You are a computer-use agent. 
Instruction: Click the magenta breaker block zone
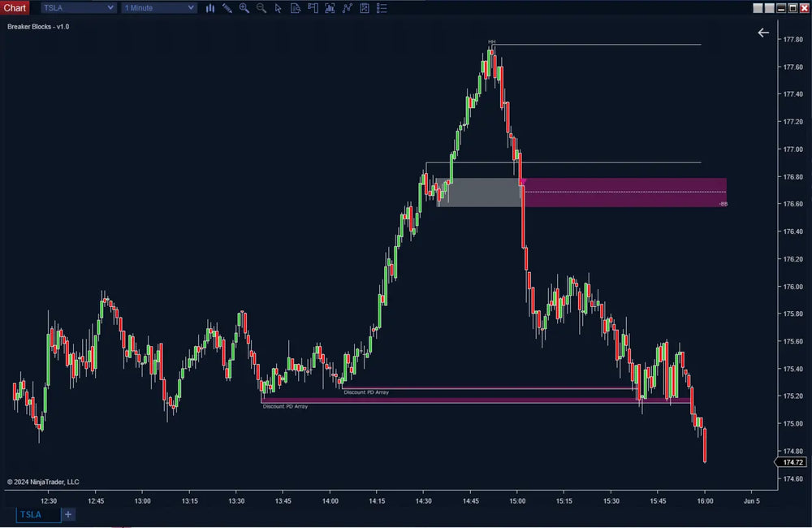[x=625, y=193]
